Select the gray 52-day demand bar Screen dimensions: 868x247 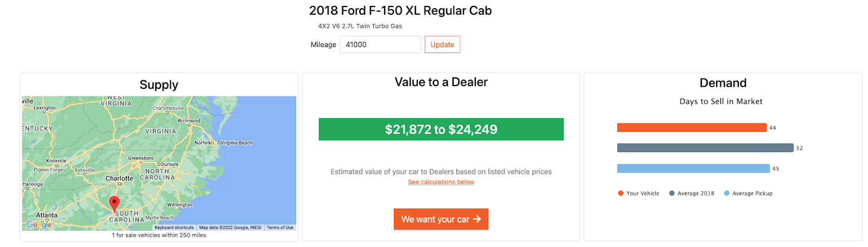click(705, 148)
